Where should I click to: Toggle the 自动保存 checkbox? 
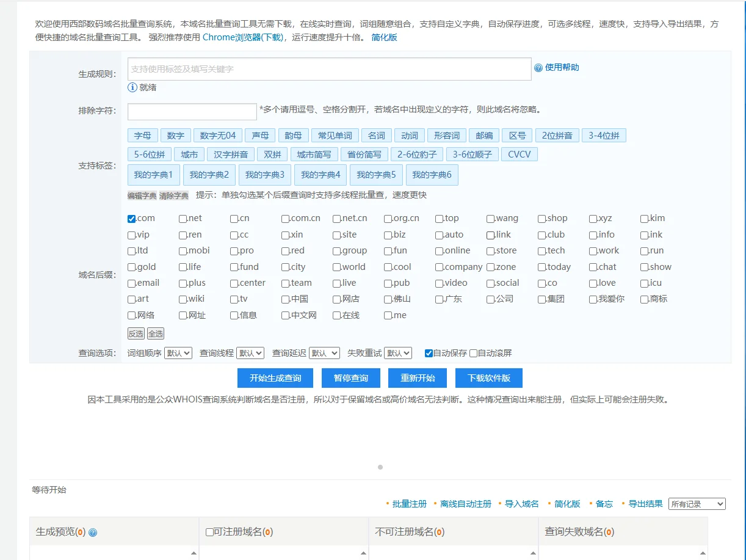[429, 353]
